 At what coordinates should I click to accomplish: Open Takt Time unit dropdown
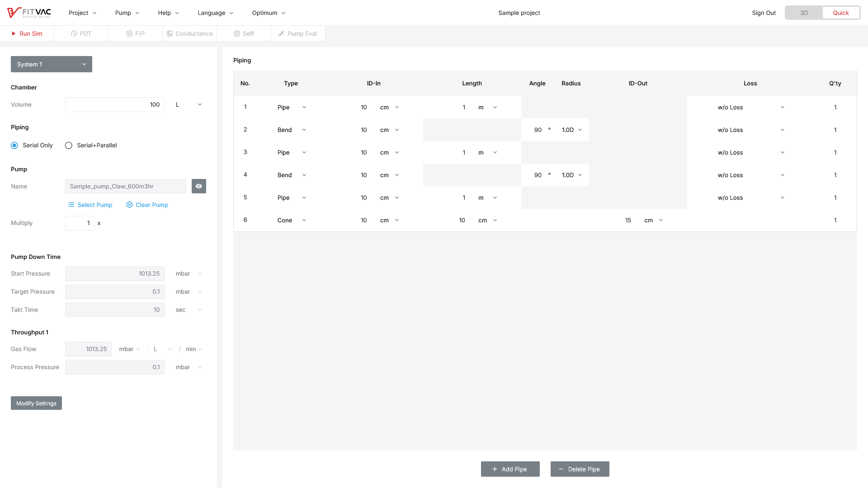[188, 310]
